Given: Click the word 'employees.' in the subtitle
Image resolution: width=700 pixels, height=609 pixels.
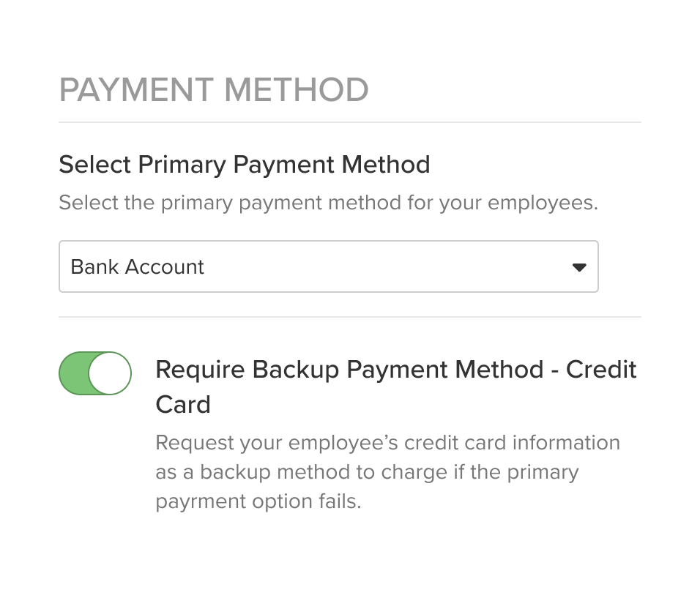Looking at the screenshot, I should 543,203.
